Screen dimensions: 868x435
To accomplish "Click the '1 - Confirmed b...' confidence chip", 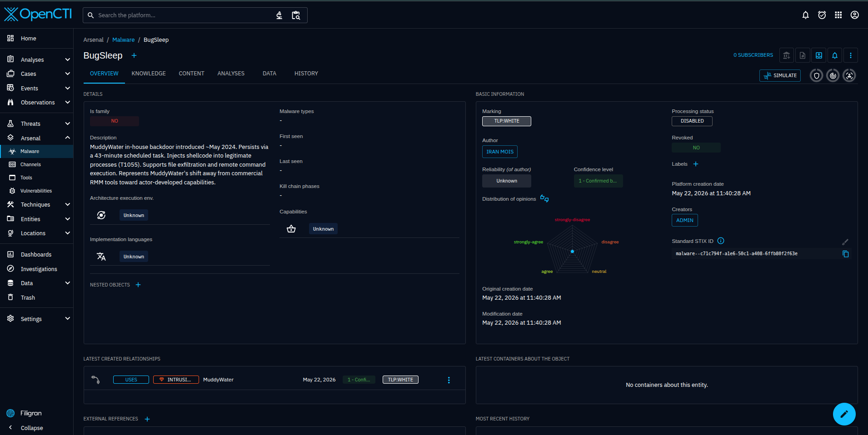I will coord(598,181).
